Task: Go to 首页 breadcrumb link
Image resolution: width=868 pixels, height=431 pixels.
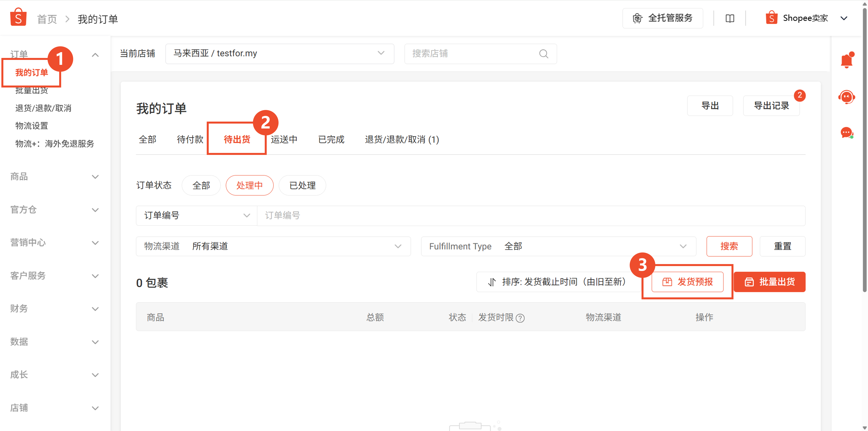Action: tap(47, 19)
